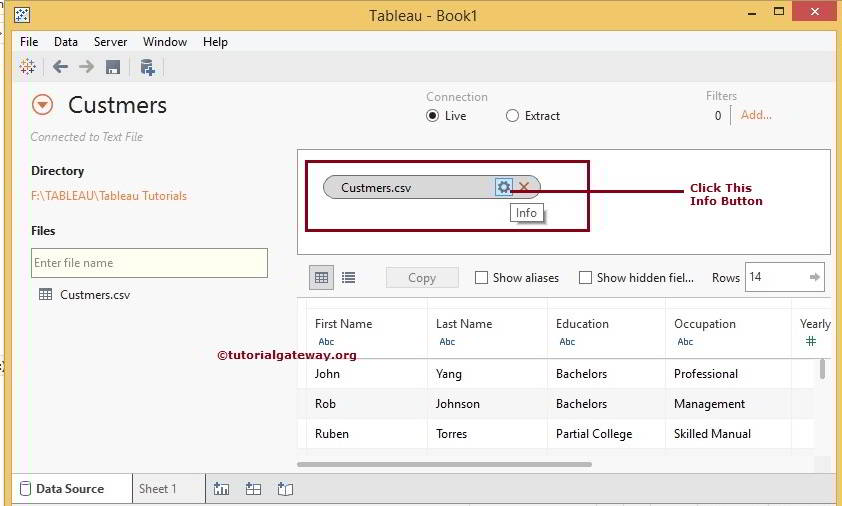Click the cell containing John
This screenshot has height=506, width=842.
click(x=367, y=374)
